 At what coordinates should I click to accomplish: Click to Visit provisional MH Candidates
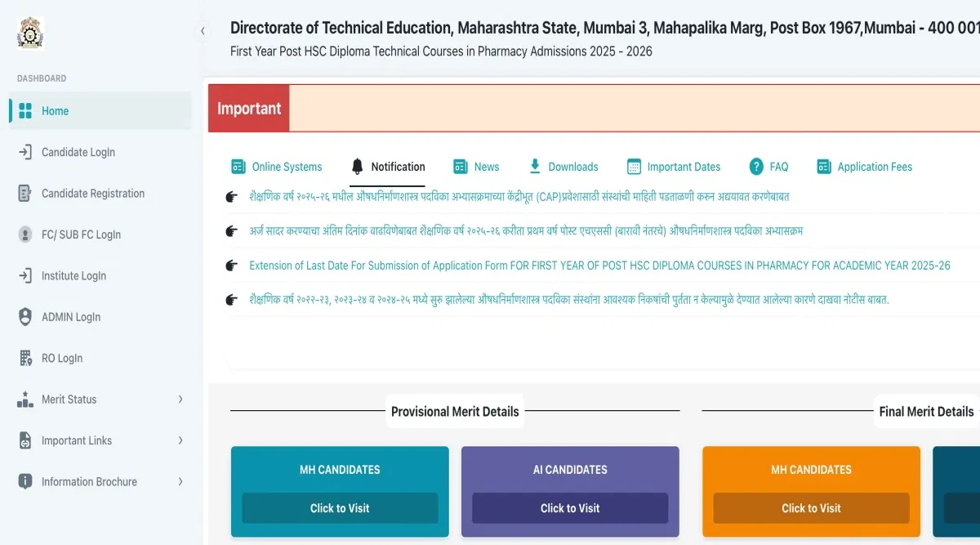[x=340, y=508]
